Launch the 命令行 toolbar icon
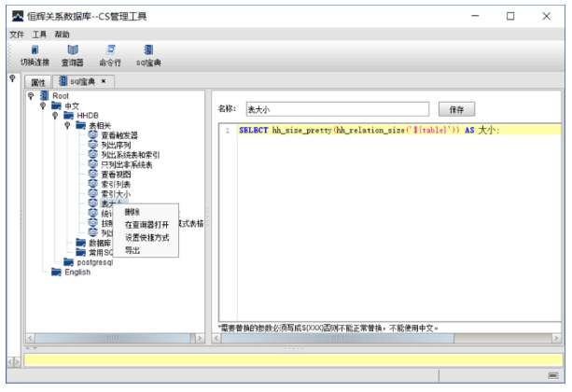 [110, 49]
